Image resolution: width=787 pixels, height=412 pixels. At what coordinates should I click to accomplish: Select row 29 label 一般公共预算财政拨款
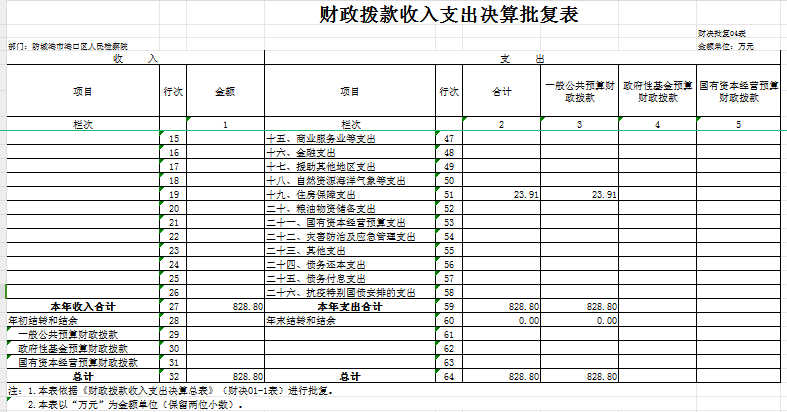pos(83,335)
